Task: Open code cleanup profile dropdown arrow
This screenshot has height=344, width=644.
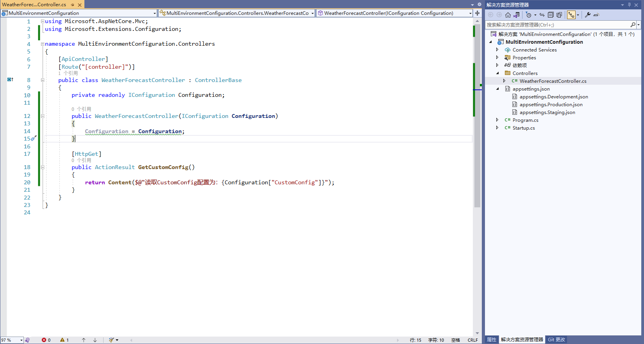Action: point(117,340)
